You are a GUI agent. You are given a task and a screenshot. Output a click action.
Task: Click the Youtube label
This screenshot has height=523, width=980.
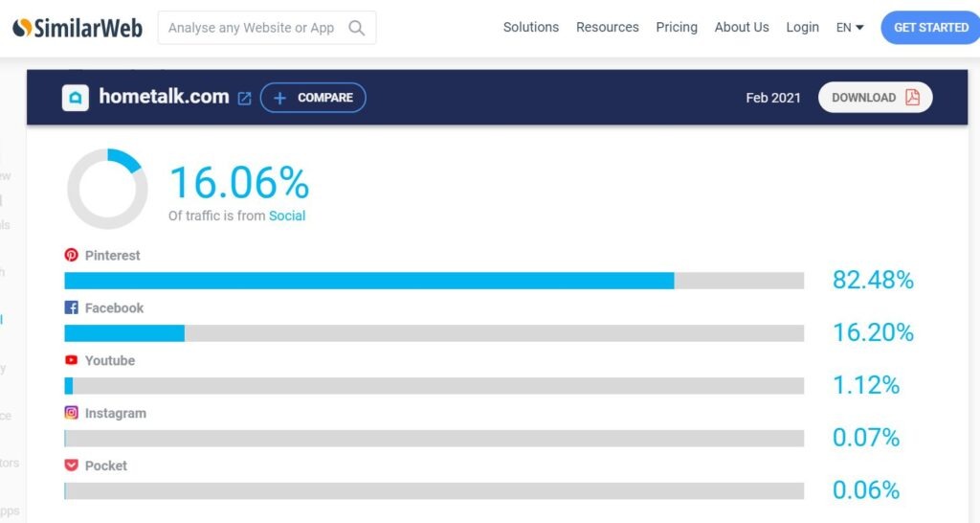tap(110, 360)
